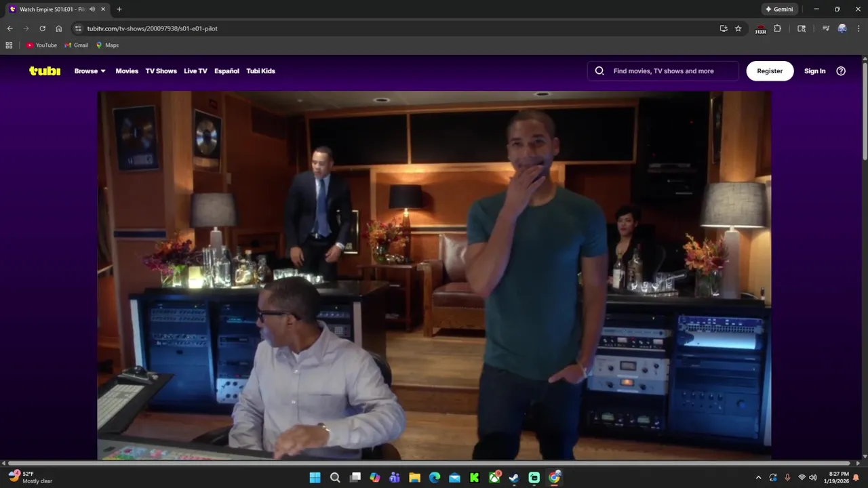
Task: View site information icon in address bar
Action: coord(78,28)
